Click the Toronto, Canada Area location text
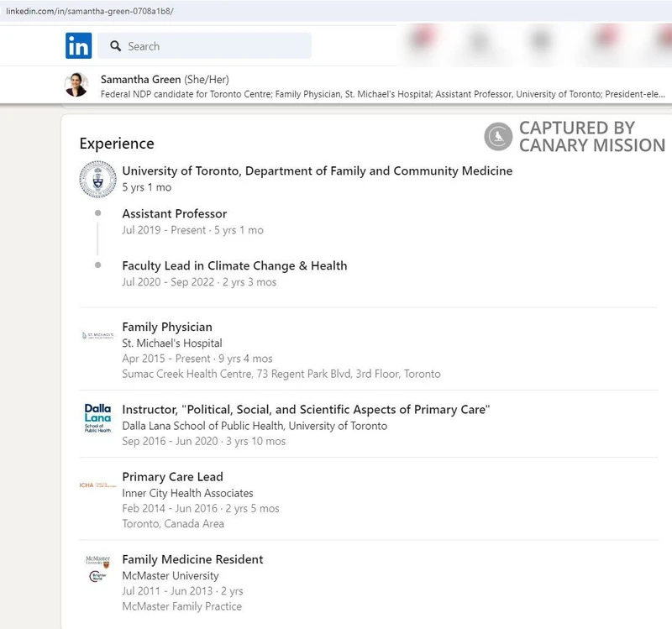 point(173,523)
